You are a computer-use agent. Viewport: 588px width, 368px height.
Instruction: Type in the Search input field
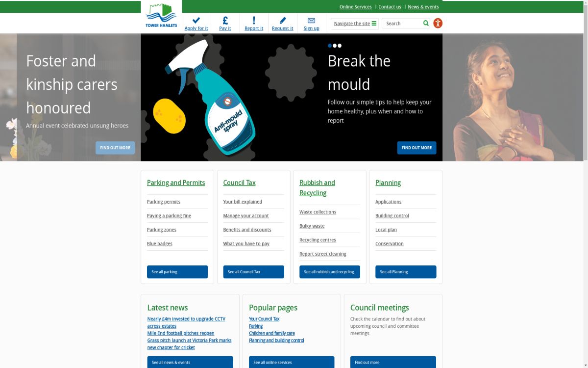[403, 24]
